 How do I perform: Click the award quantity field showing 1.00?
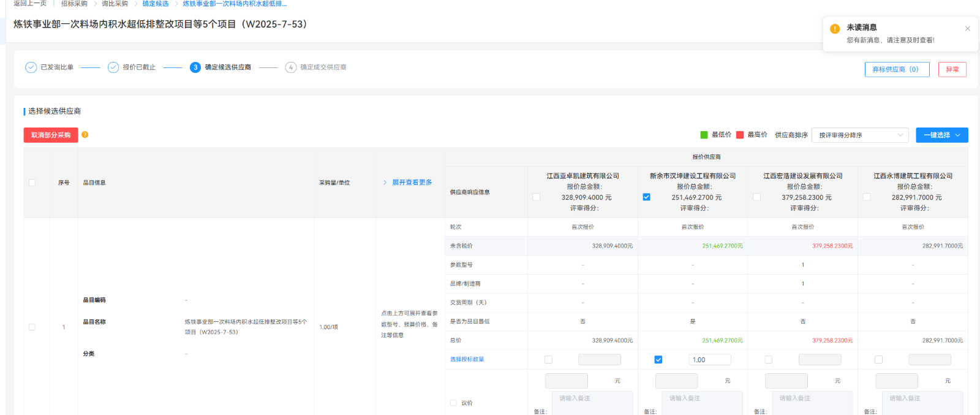pyautogui.click(x=710, y=360)
